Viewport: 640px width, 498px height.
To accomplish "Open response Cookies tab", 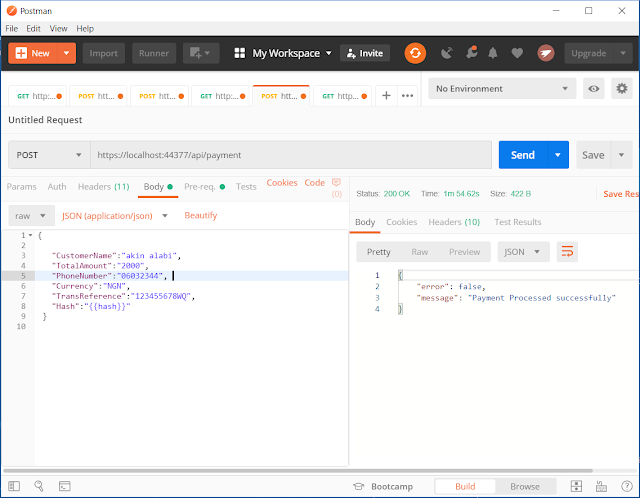I will tap(401, 222).
